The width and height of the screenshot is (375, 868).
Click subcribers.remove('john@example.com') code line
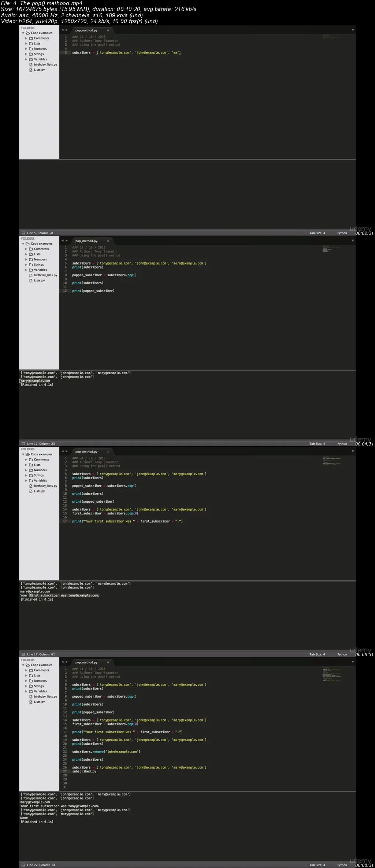106,751
